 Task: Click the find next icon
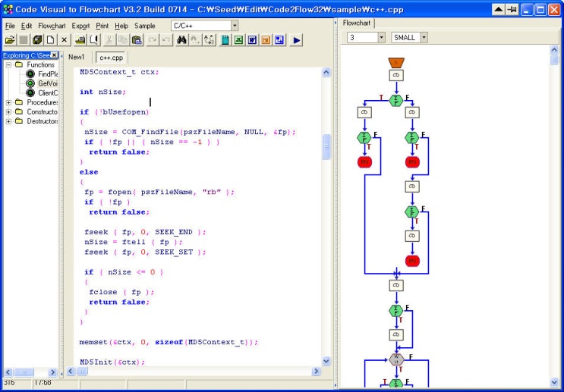click(x=195, y=40)
